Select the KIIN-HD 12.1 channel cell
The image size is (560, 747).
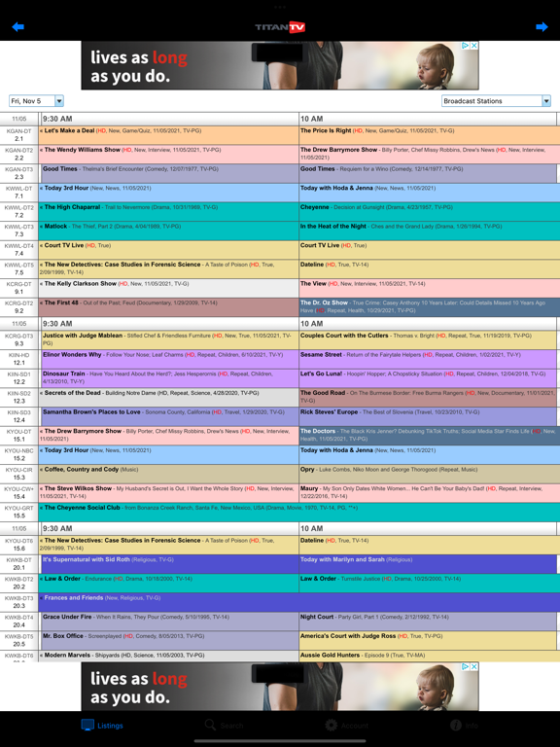pos(19,359)
